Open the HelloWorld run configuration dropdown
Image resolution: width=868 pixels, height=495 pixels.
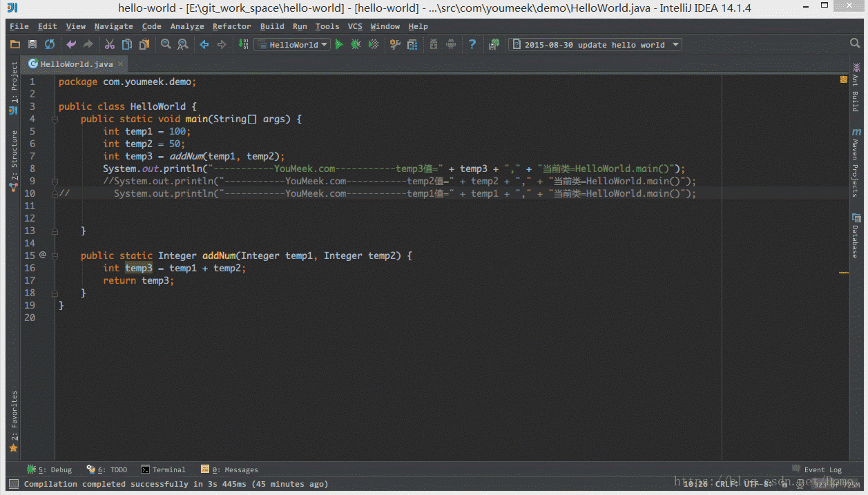(293, 45)
